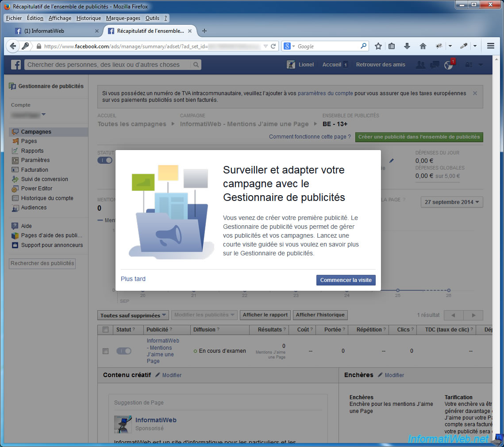Tick the checkbox for the InformatiWeb ad row
The width and height of the screenshot is (504, 447).
pos(105,351)
